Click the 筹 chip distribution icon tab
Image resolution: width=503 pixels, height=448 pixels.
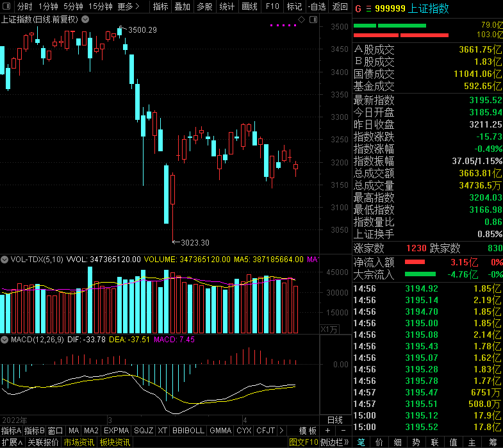point(493,442)
